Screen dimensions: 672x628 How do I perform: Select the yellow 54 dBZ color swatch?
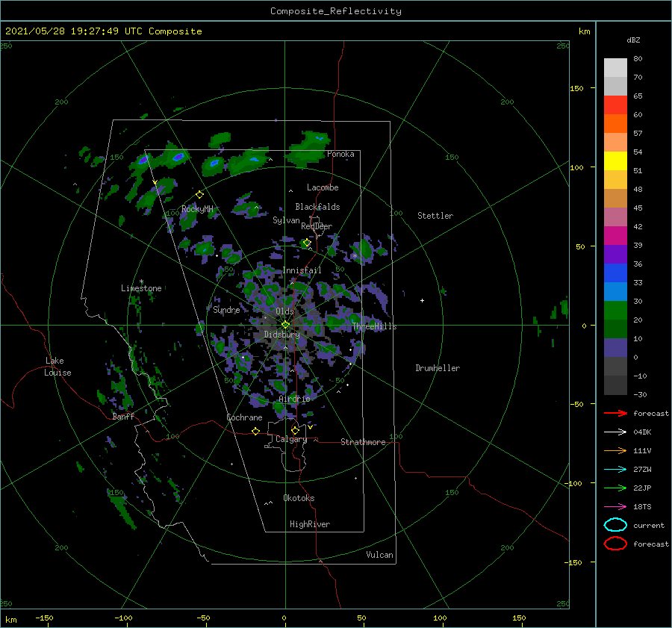point(615,161)
